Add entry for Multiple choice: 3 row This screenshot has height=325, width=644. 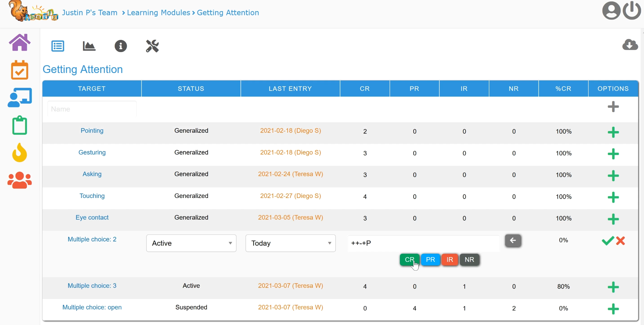(613, 287)
